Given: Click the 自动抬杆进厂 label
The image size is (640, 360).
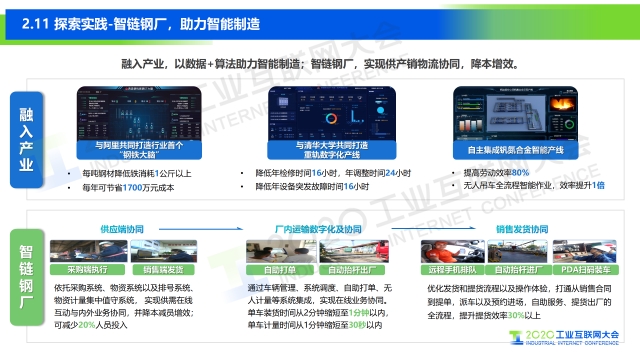Looking at the screenshot, I should pos(518,270).
